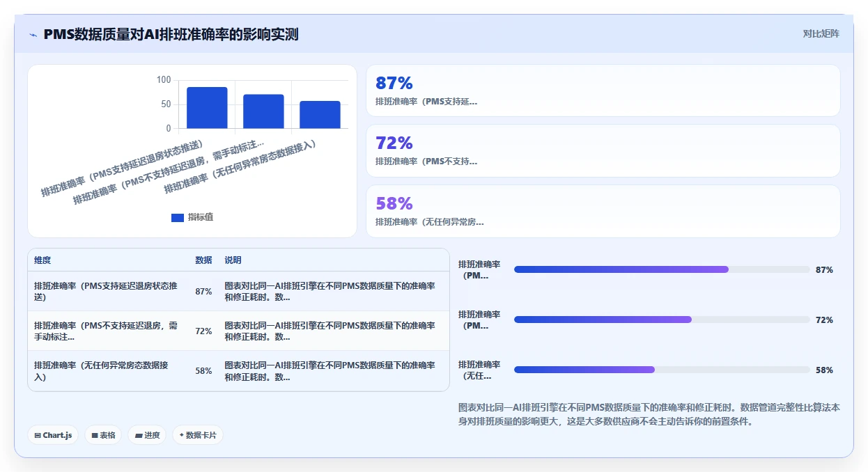This screenshot has height=472, width=868.
Task: Click x-axis label 排班准确率（无任何异常房态数据接入）
Action: (x=240, y=167)
